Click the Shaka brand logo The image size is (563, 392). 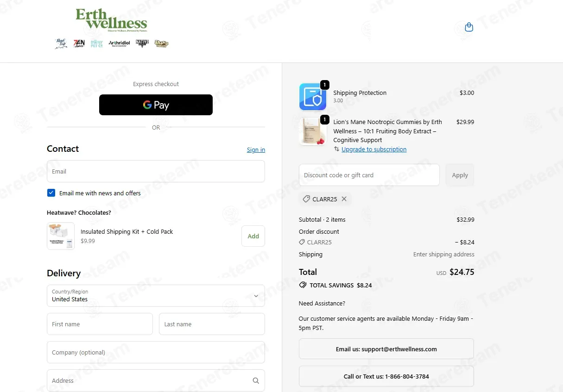tap(161, 44)
